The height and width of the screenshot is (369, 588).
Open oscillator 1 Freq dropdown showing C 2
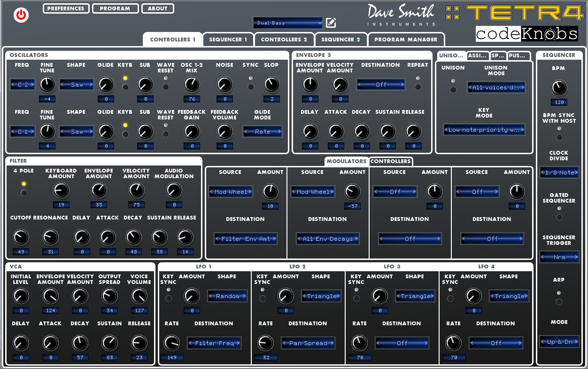23,85
